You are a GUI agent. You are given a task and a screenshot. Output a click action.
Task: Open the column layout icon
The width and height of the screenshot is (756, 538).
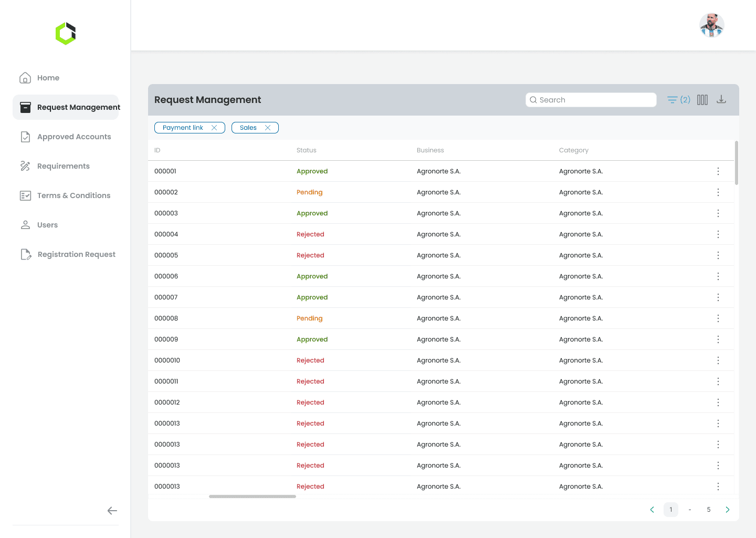pyautogui.click(x=702, y=100)
